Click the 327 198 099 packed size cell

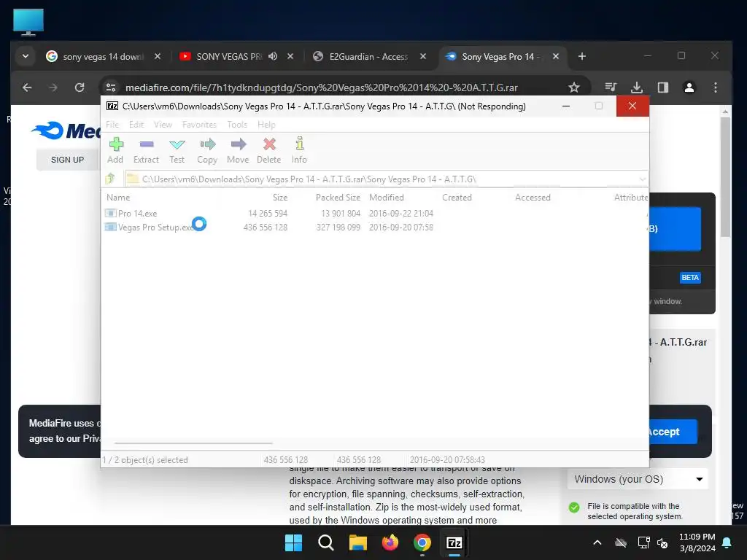coord(338,227)
